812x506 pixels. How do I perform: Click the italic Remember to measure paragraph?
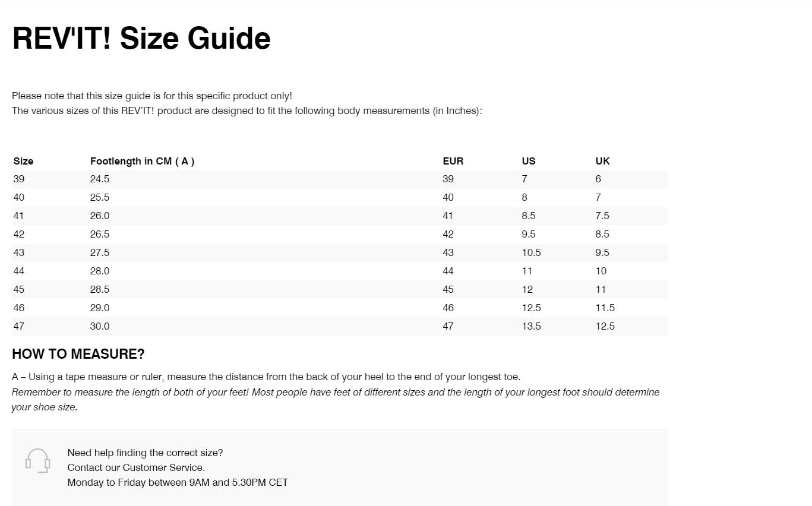click(335, 399)
